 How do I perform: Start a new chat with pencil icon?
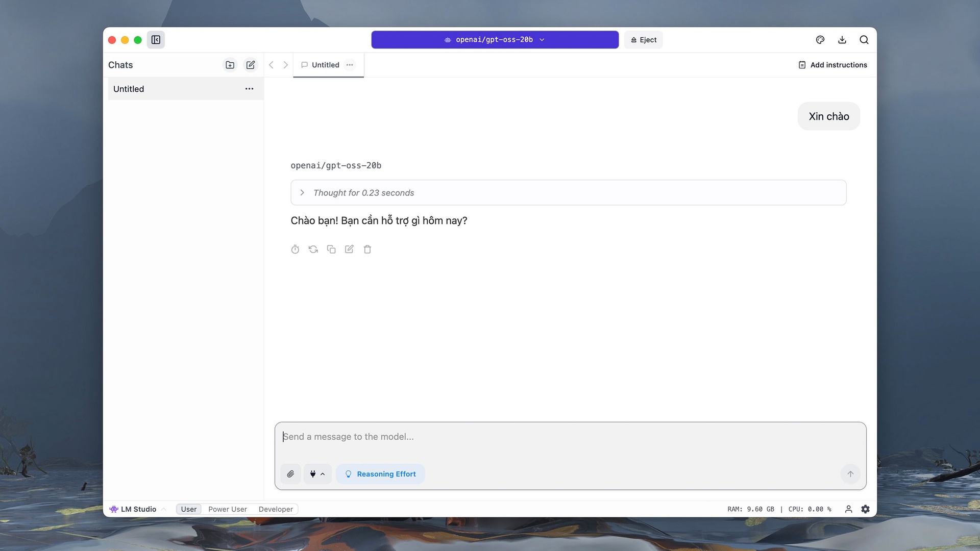click(250, 65)
